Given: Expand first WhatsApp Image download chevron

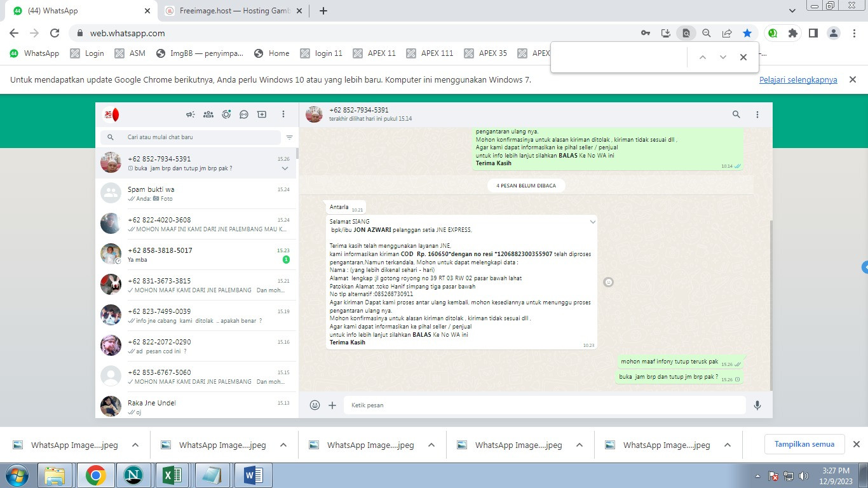Looking at the screenshot, I should (135, 445).
